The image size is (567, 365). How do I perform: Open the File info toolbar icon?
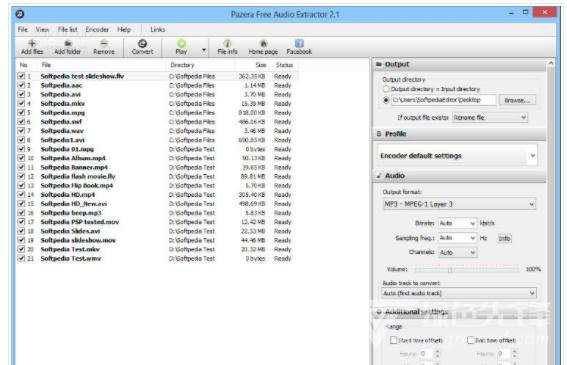click(227, 43)
